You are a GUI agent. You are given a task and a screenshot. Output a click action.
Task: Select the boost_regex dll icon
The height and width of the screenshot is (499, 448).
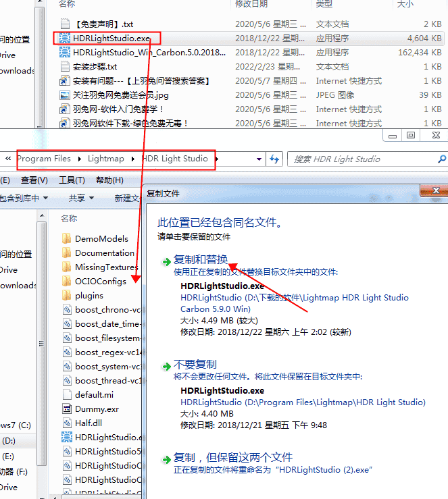[x=67, y=352]
